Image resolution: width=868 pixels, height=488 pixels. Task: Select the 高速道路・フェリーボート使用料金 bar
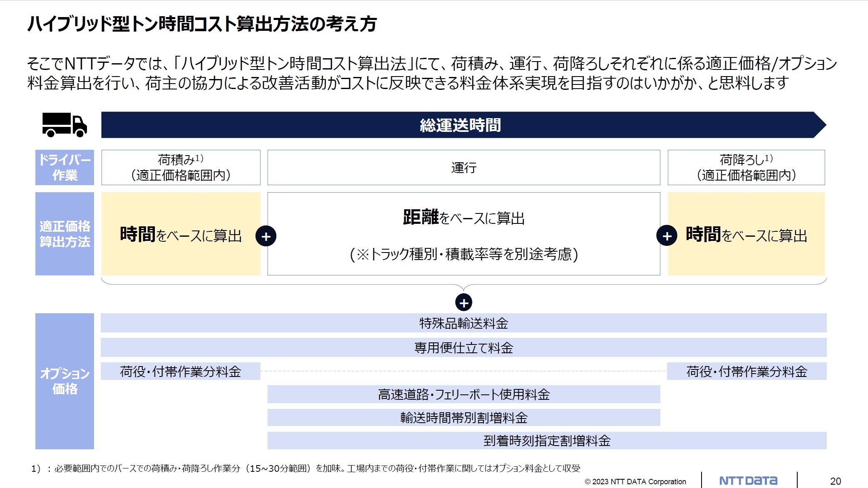coord(464,394)
